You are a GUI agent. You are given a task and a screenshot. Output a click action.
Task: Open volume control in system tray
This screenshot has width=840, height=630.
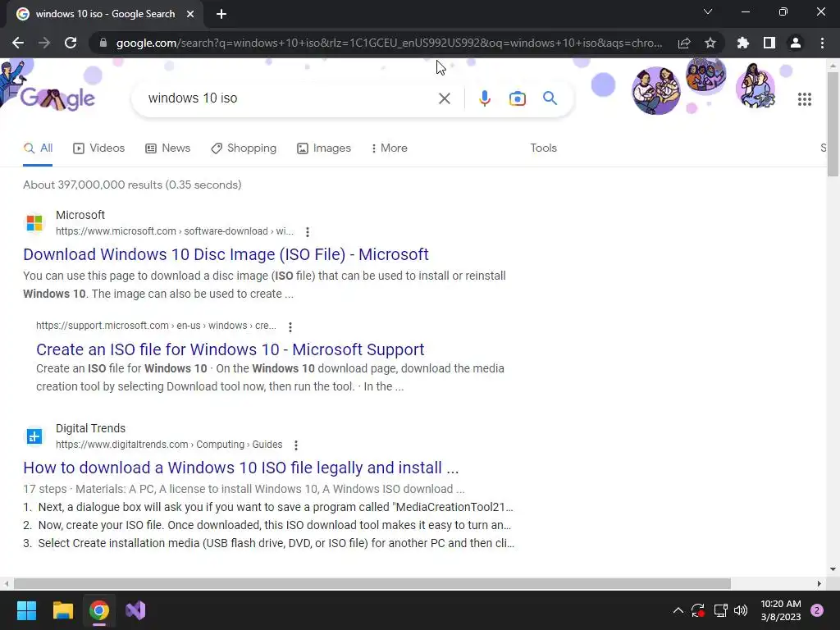pos(741,610)
